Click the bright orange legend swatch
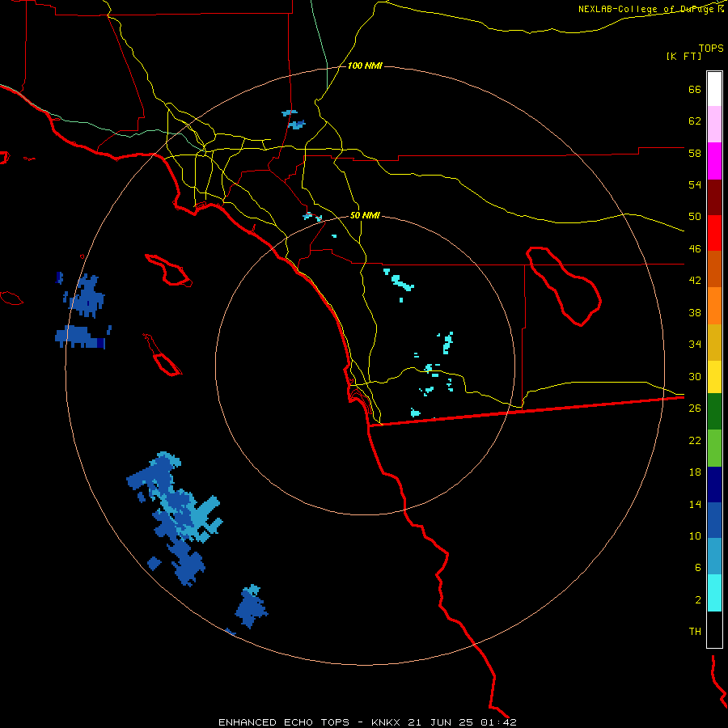The height and width of the screenshot is (728, 728). pos(714,306)
